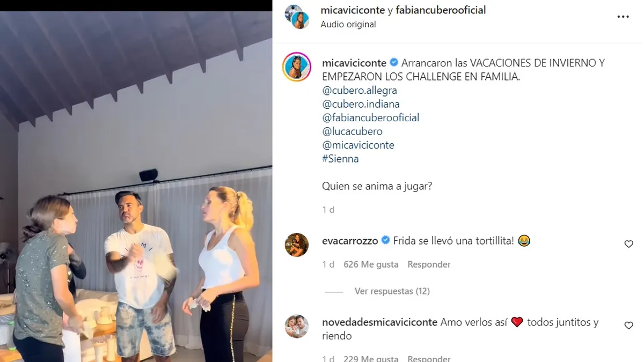Image resolution: width=644 pixels, height=362 pixels.
Task: Open fabiancuberooficial profile in header
Action: pos(441,10)
